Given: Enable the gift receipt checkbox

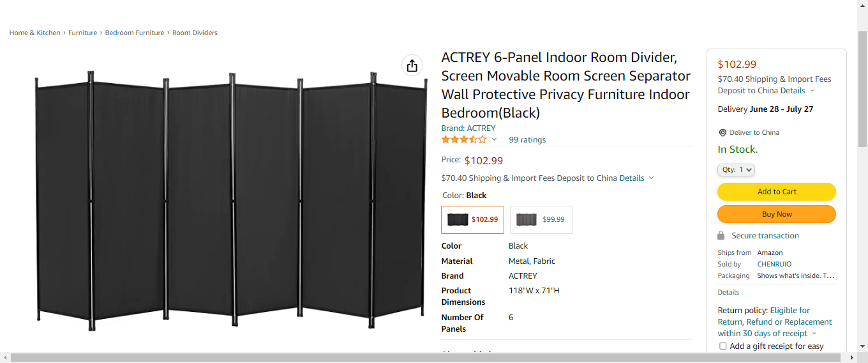Looking at the screenshot, I should (x=723, y=346).
